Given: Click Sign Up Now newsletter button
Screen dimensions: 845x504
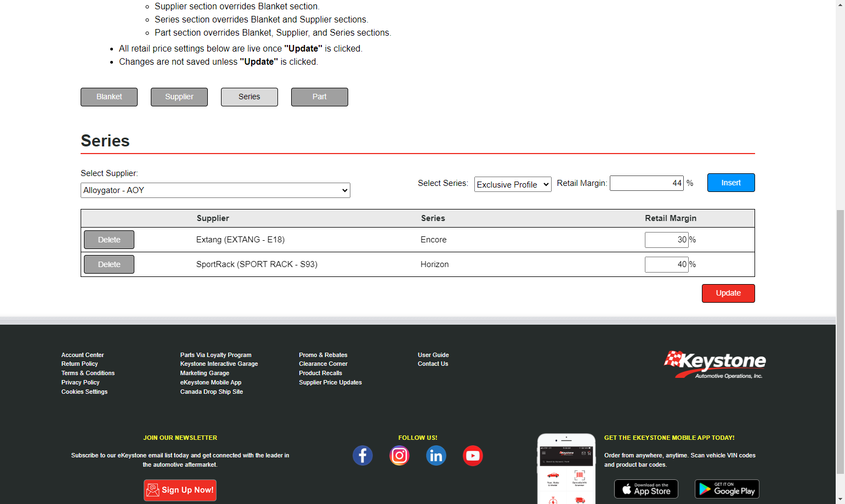Looking at the screenshot, I should coord(180,490).
